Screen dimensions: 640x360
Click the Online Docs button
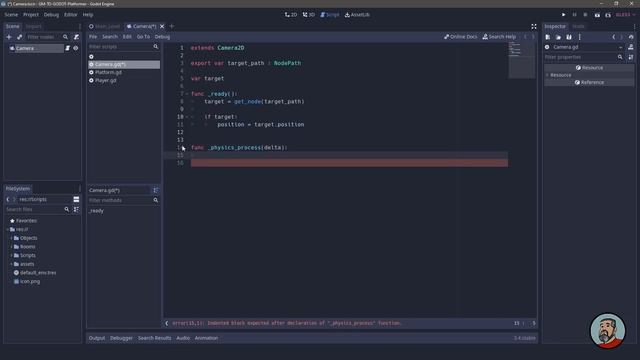tap(460, 37)
